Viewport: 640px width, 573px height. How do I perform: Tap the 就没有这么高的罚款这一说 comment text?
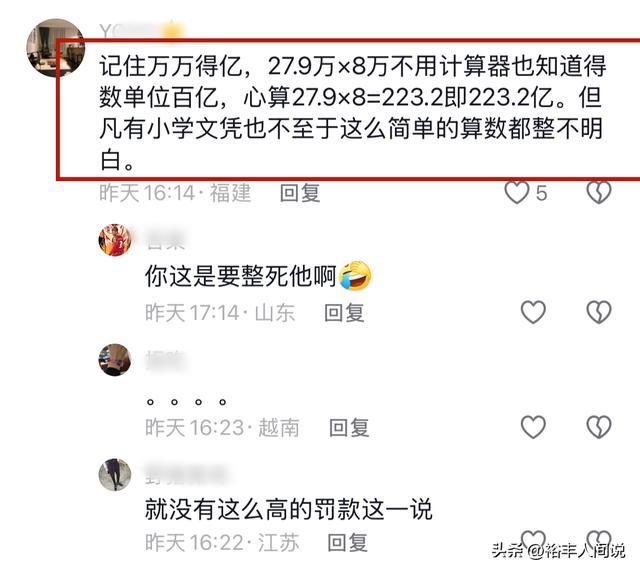click(289, 509)
